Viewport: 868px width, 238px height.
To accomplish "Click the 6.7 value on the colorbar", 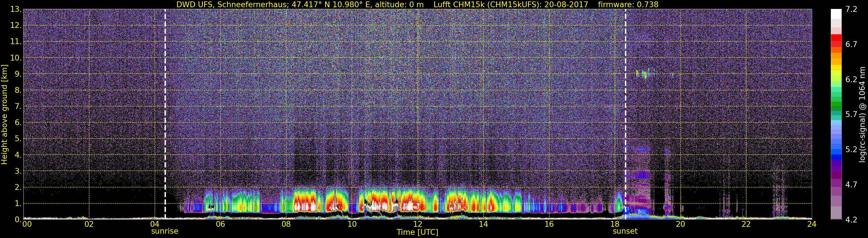I will point(851,44).
